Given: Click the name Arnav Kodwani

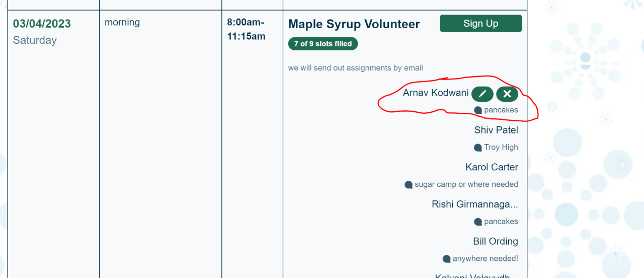Looking at the screenshot, I should (x=436, y=93).
